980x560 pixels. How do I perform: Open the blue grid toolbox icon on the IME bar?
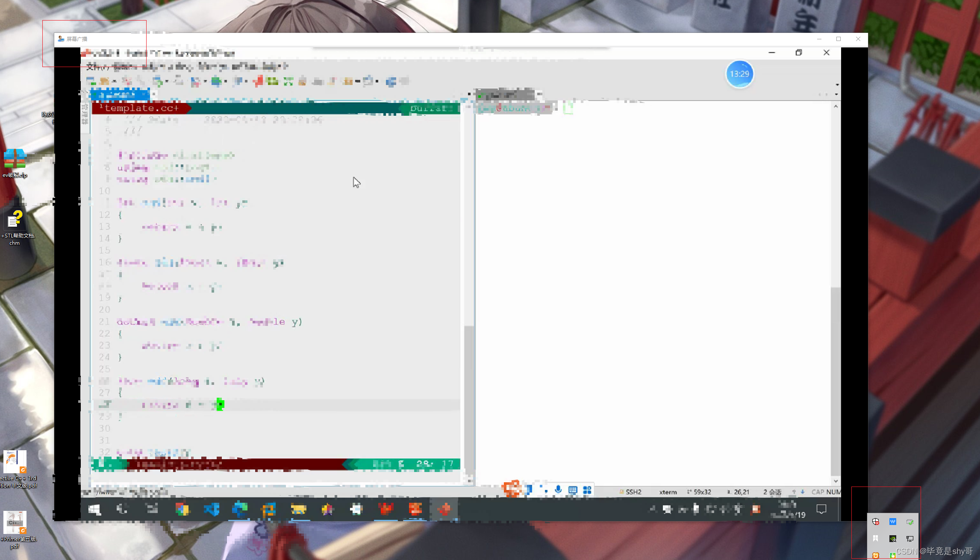587,490
